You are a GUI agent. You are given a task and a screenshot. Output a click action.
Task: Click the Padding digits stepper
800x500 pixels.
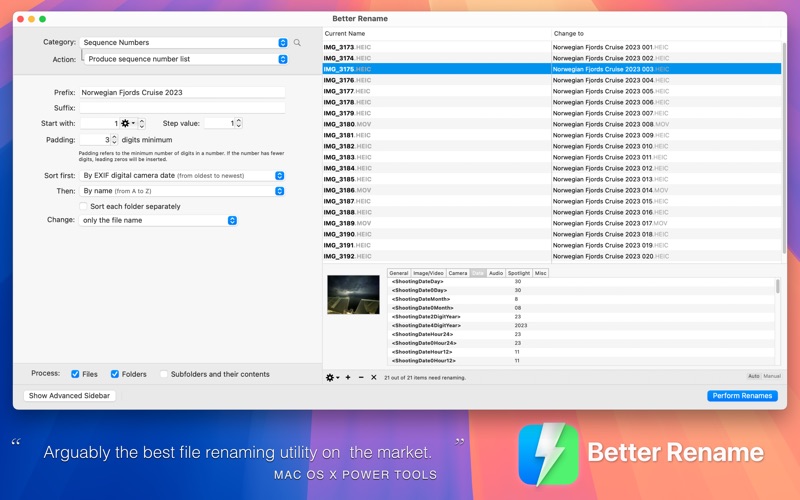point(114,139)
